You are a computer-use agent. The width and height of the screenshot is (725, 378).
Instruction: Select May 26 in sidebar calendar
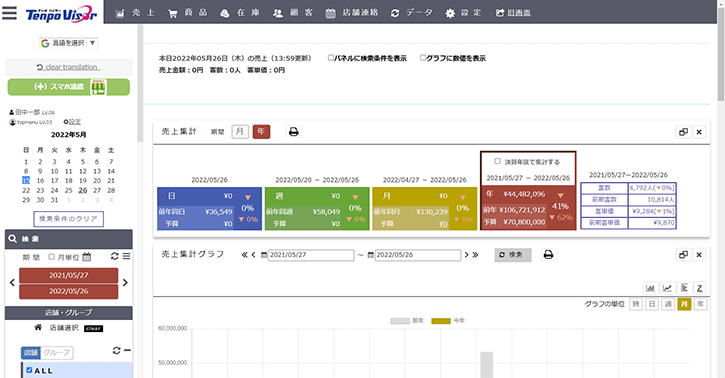[83, 190]
